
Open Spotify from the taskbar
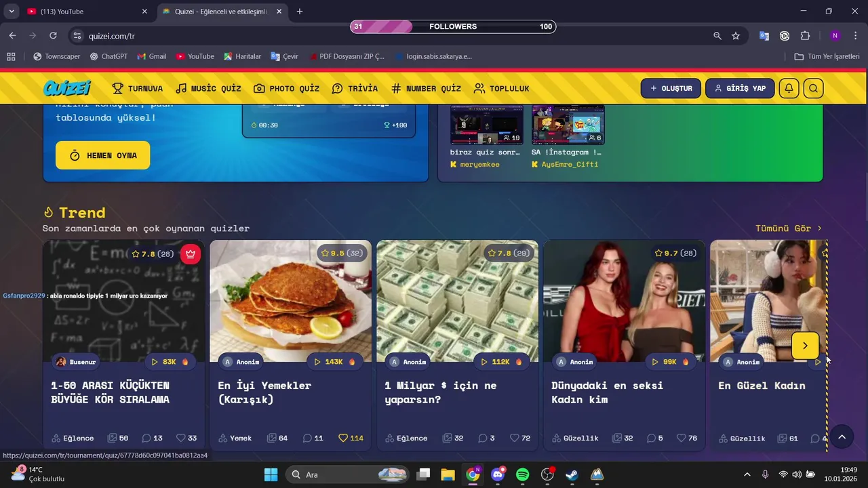pyautogui.click(x=523, y=474)
